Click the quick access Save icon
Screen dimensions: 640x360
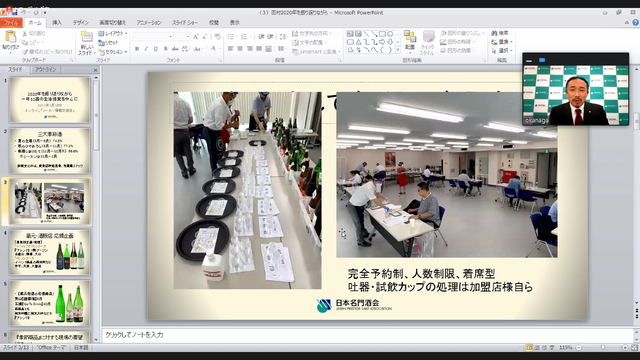(14, 12)
